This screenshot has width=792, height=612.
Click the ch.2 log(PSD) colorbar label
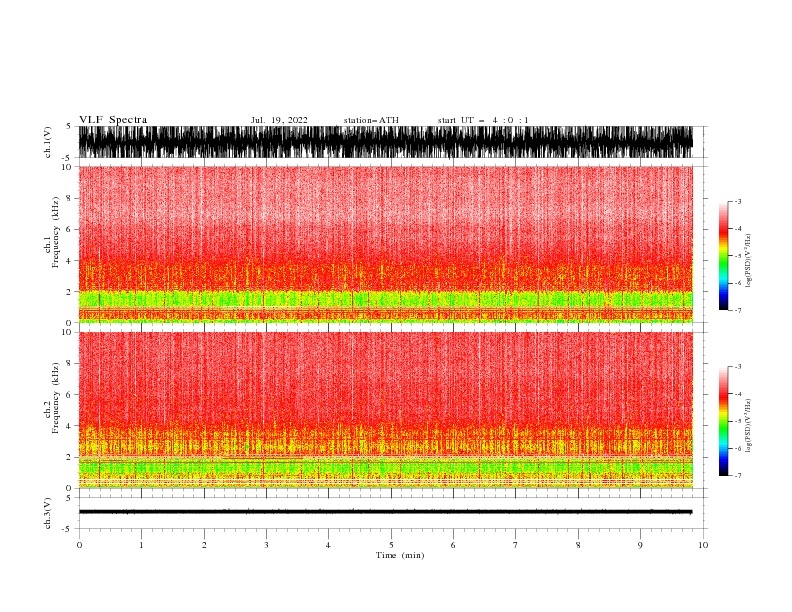(749, 426)
